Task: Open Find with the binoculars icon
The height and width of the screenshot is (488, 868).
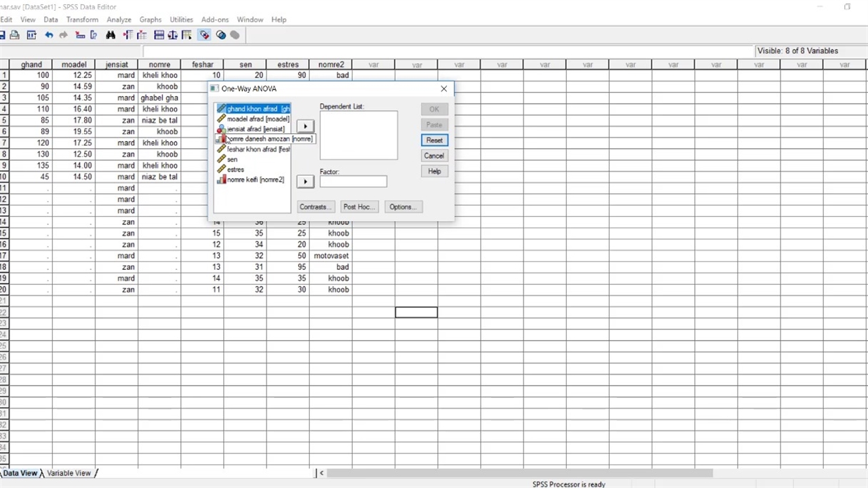Action: [111, 35]
